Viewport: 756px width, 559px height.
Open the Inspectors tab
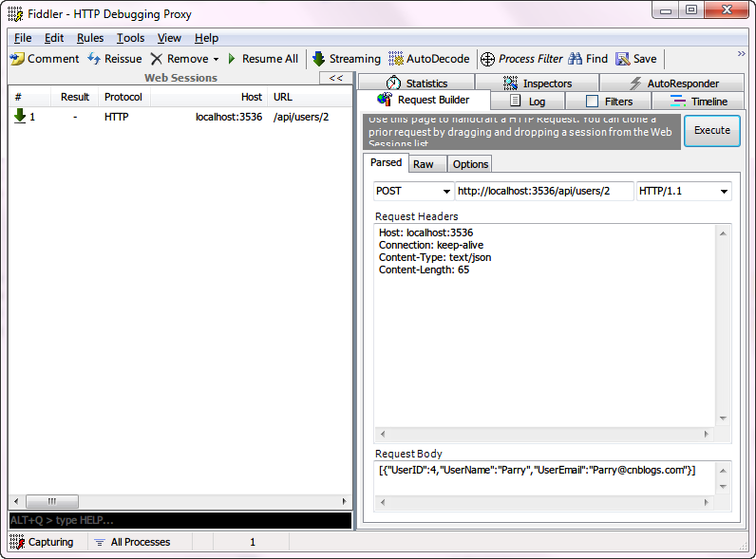point(538,83)
